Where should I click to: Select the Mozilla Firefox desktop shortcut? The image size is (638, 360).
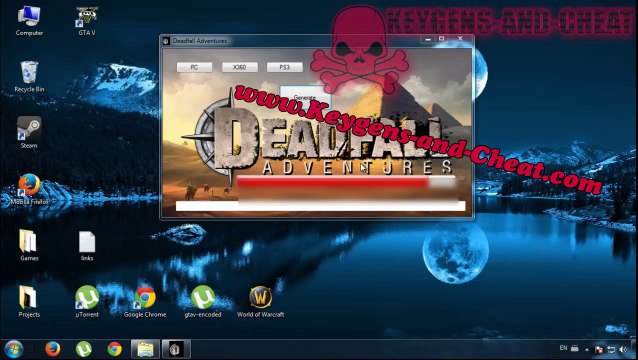(x=29, y=189)
